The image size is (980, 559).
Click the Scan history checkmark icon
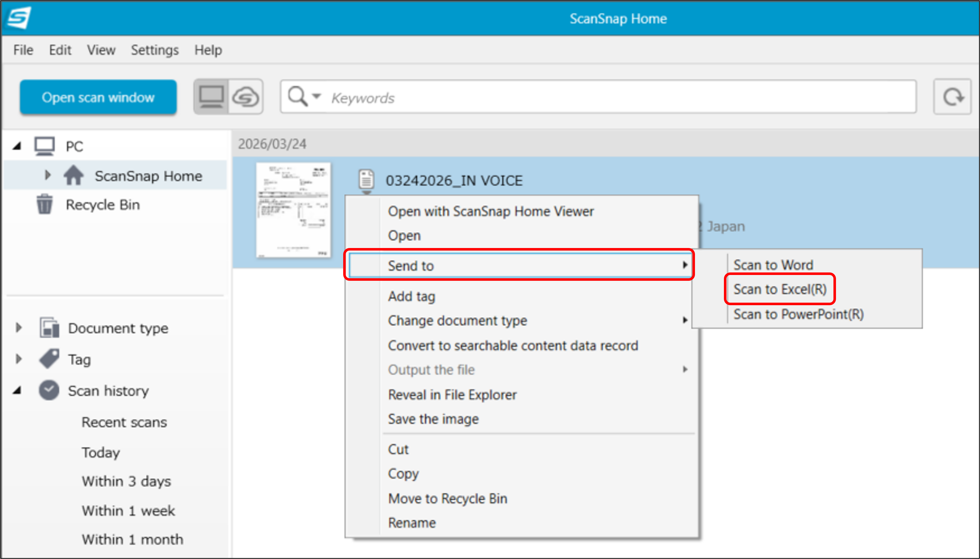coord(49,390)
